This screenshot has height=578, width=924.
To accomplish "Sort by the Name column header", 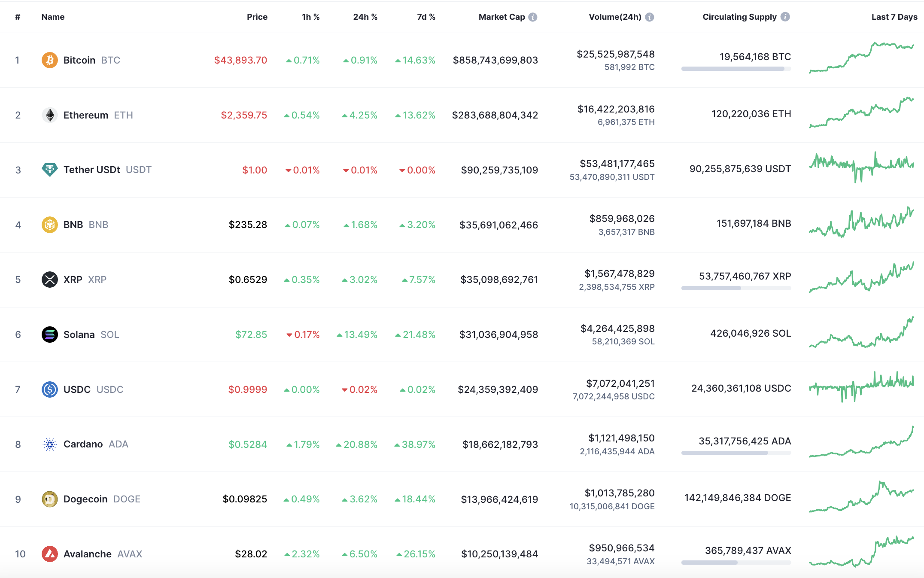I will click(x=53, y=17).
